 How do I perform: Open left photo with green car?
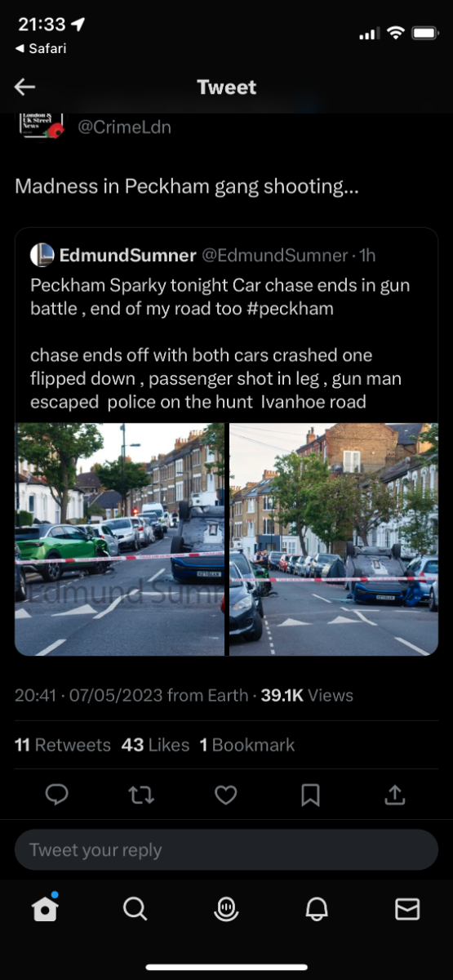point(120,539)
